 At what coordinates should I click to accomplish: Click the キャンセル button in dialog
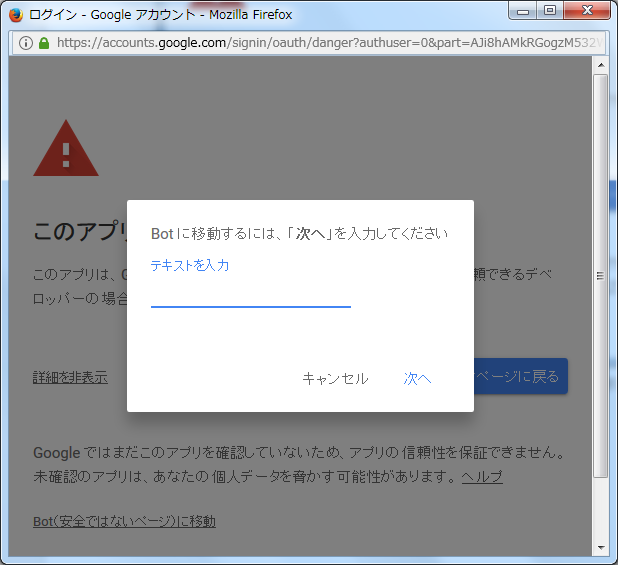coord(335,379)
